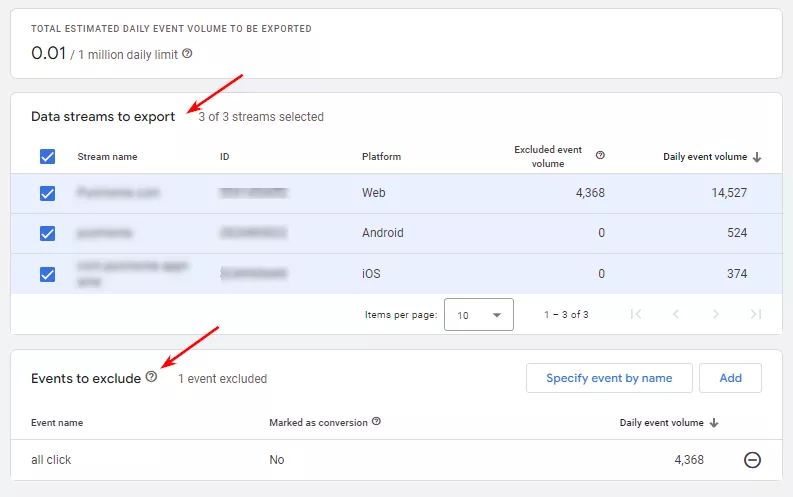Uncheck the Web stream checkbox
The width and height of the screenshot is (793, 497).
(x=48, y=193)
